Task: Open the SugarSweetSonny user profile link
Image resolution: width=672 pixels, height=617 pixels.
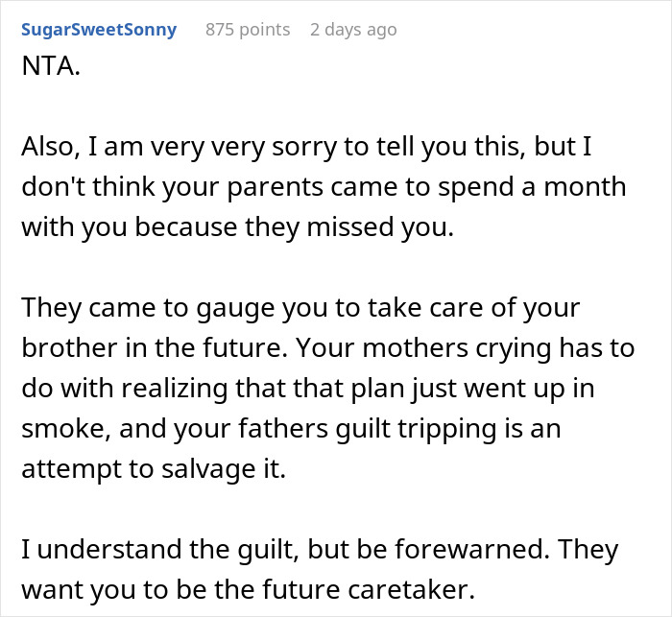Action: [x=99, y=30]
